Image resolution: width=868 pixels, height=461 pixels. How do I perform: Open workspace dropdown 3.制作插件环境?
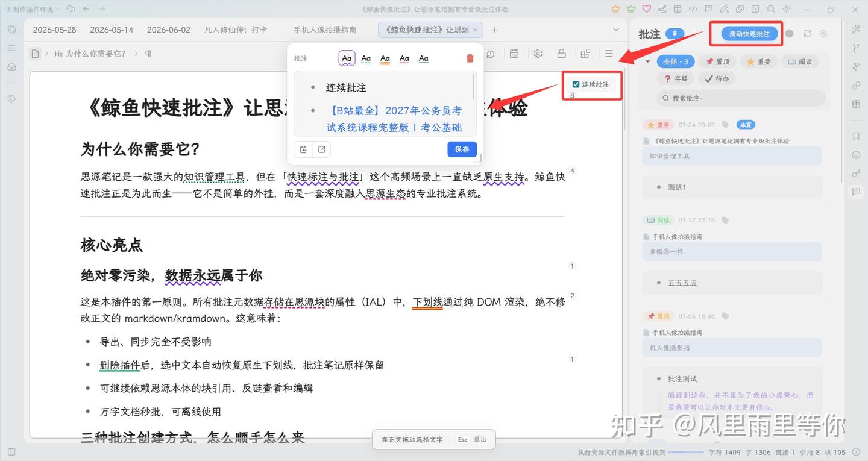click(x=33, y=9)
